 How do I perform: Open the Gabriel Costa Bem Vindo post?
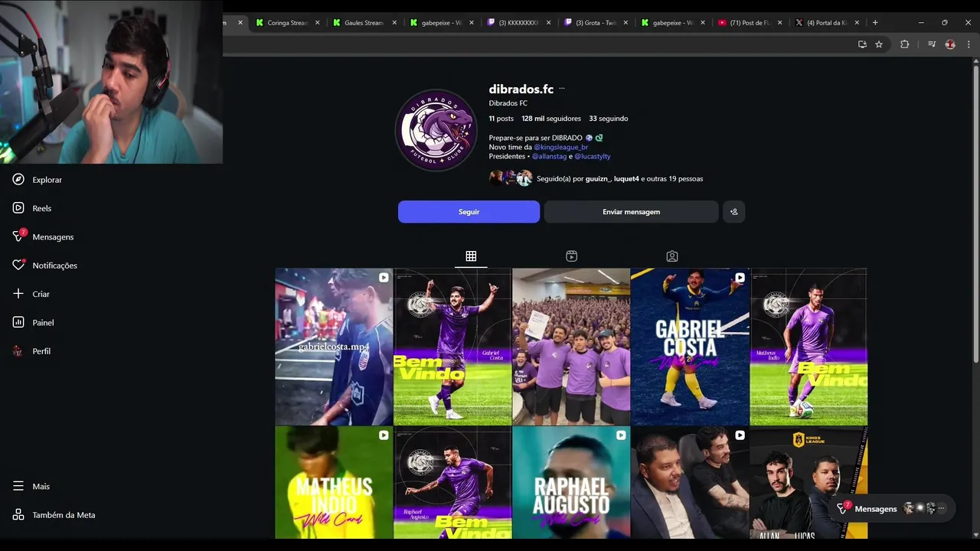pyautogui.click(x=452, y=347)
